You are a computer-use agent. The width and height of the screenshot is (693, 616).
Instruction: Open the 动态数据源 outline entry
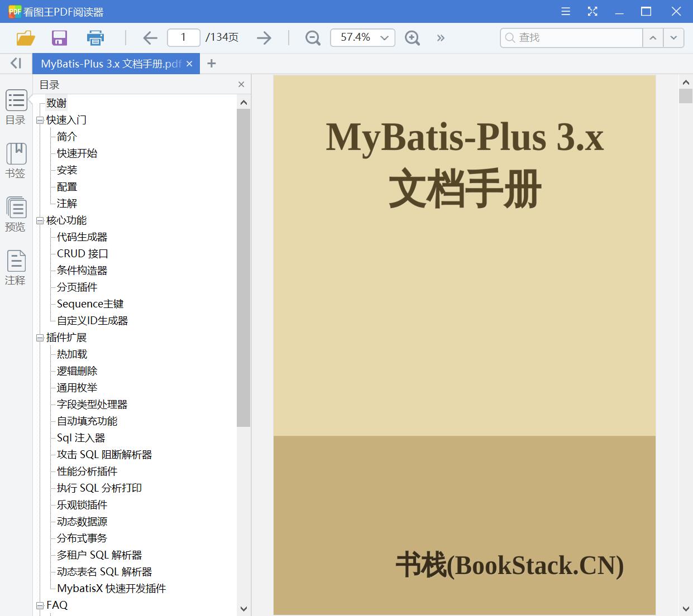82,522
